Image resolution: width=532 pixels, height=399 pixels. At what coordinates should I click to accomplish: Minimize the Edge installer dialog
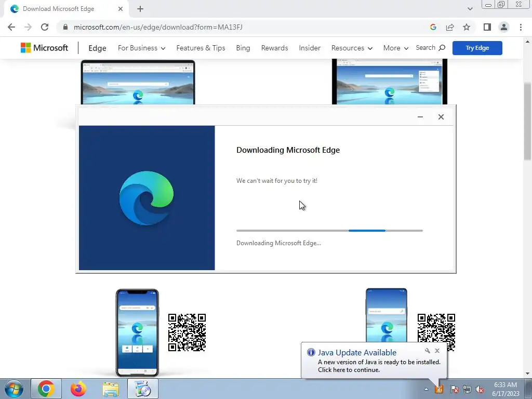(420, 117)
